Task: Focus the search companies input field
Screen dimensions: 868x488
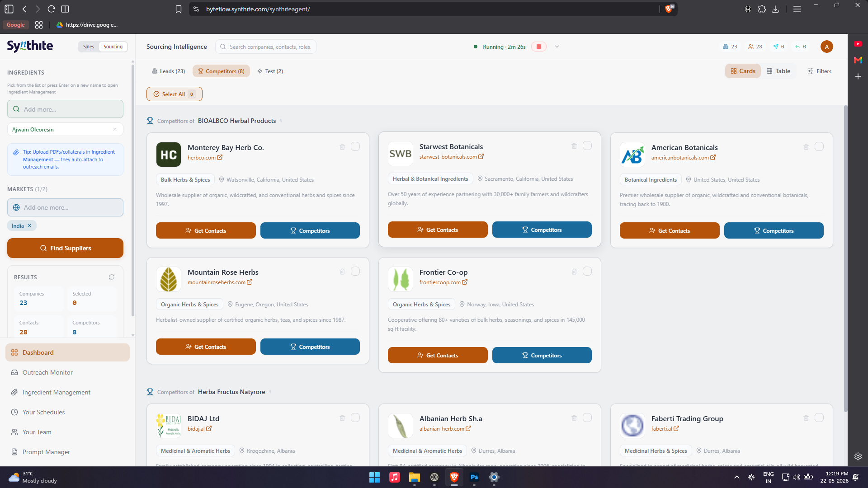Action: pos(265,47)
